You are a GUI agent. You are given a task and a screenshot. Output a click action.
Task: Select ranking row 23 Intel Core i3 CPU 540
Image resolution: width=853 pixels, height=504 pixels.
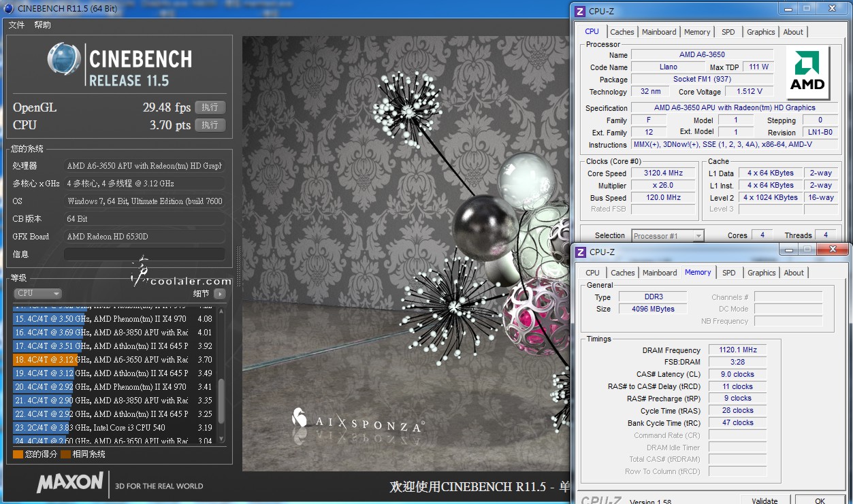click(x=114, y=428)
